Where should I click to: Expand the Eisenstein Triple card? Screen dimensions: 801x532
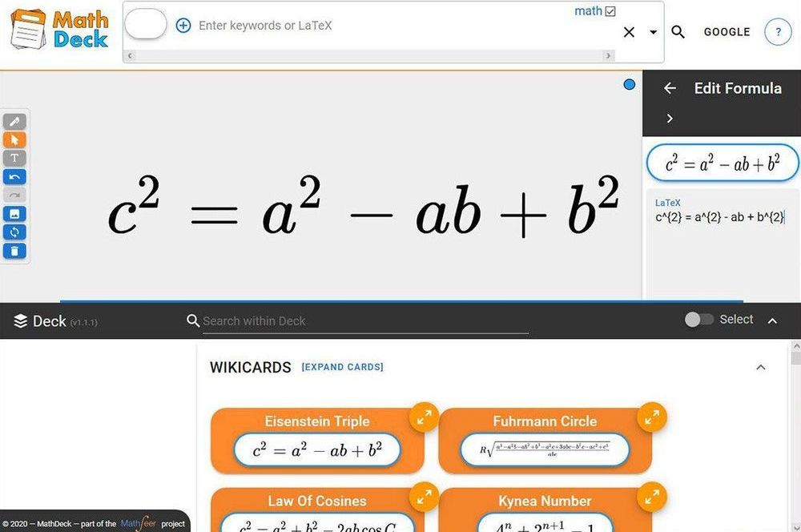click(424, 416)
